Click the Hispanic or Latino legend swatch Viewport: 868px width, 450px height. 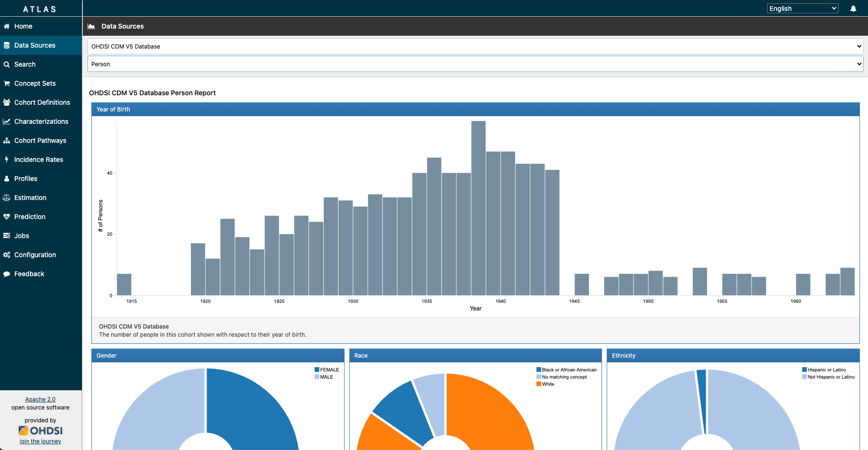click(x=805, y=370)
